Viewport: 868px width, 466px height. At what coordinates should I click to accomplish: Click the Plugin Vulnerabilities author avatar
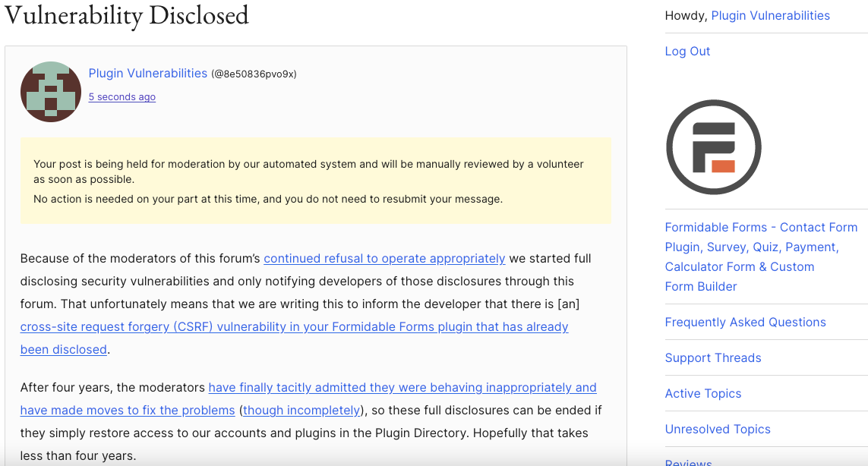[51, 92]
